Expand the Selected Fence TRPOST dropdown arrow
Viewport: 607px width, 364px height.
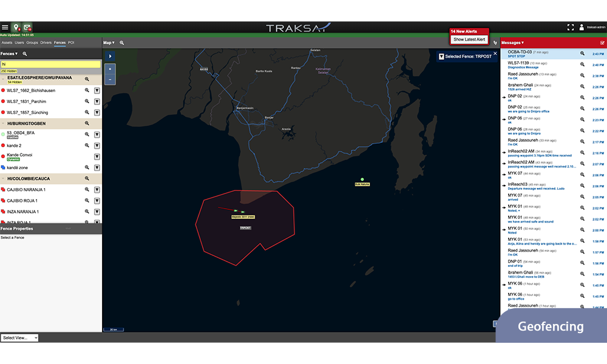441,56
